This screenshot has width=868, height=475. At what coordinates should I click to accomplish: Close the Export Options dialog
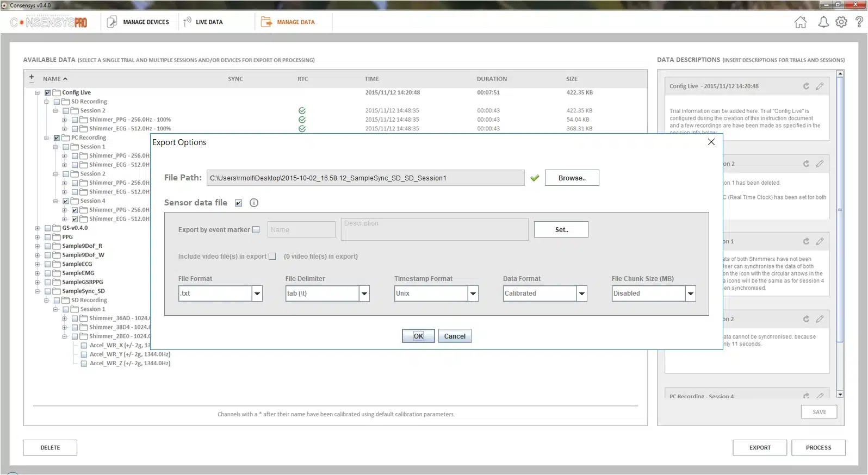click(x=711, y=142)
